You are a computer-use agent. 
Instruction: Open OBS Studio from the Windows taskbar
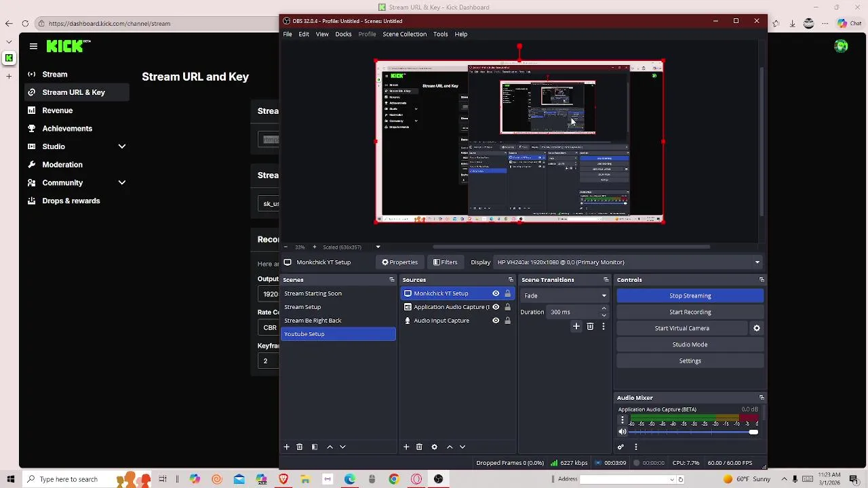pos(438,479)
